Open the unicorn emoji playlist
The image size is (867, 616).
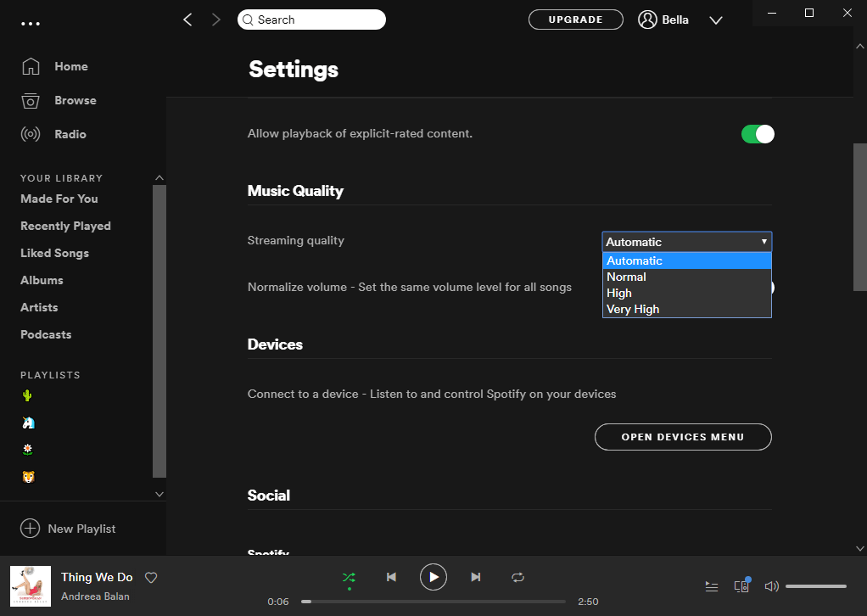(x=27, y=422)
